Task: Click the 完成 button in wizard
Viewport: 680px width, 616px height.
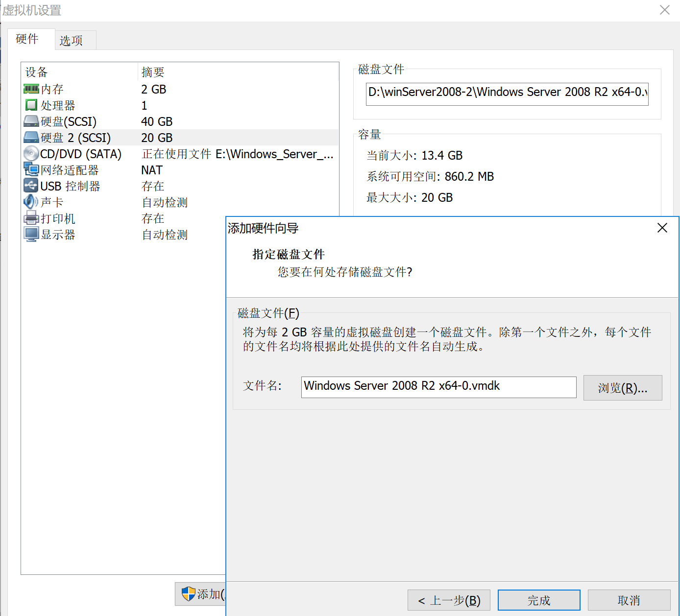Action: [539, 600]
